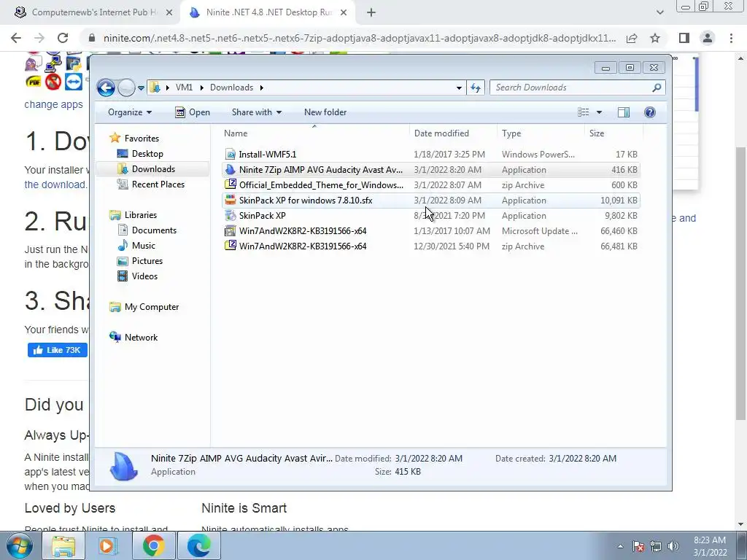The height and width of the screenshot is (560, 747).
Task: Sort by the Type column header
Action: [541, 133]
